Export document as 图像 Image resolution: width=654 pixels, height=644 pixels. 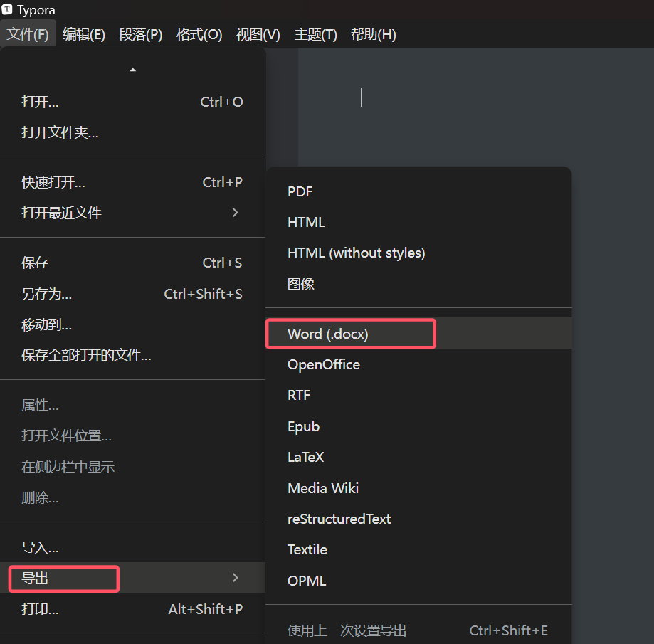[x=418, y=284]
